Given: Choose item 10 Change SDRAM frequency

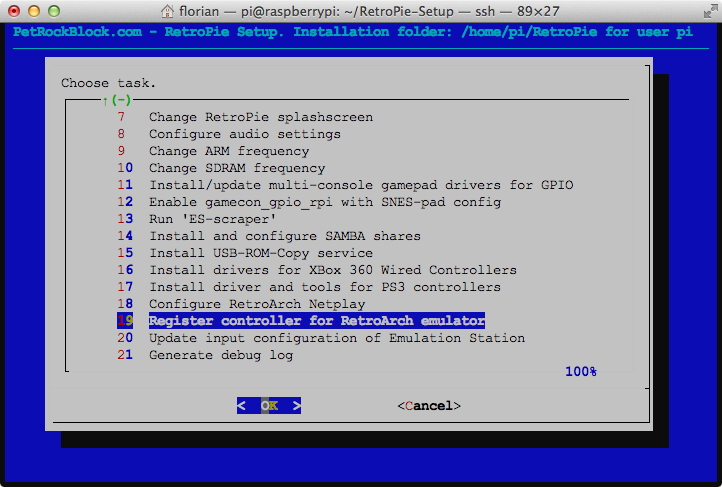Looking at the screenshot, I should pos(221,168).
